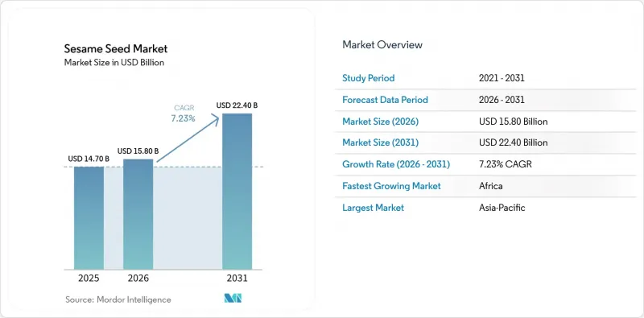Click the Market Size (2031) label
The image size is (644, 318).
[x=380, y=143]
